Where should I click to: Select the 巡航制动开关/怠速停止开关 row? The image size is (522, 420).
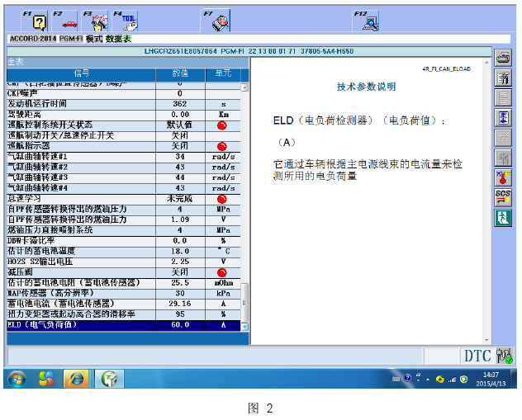[x=124, y=135]
